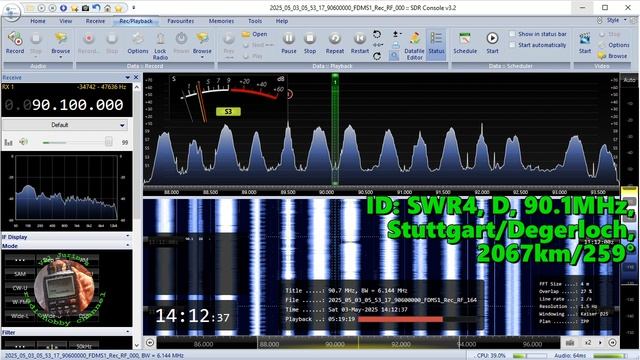Viewport: 640px width, 360px height.
Task: Customize the quick access toolbar dropdown
Action: pyautogui.click(x=133, y=8)
